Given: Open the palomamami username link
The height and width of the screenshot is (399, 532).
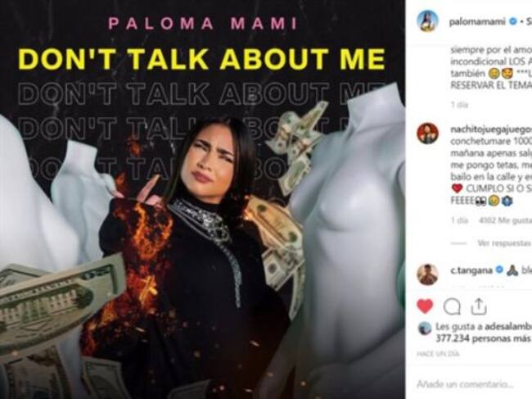Looking at the screenshot, I should click(x=479, y=22).
